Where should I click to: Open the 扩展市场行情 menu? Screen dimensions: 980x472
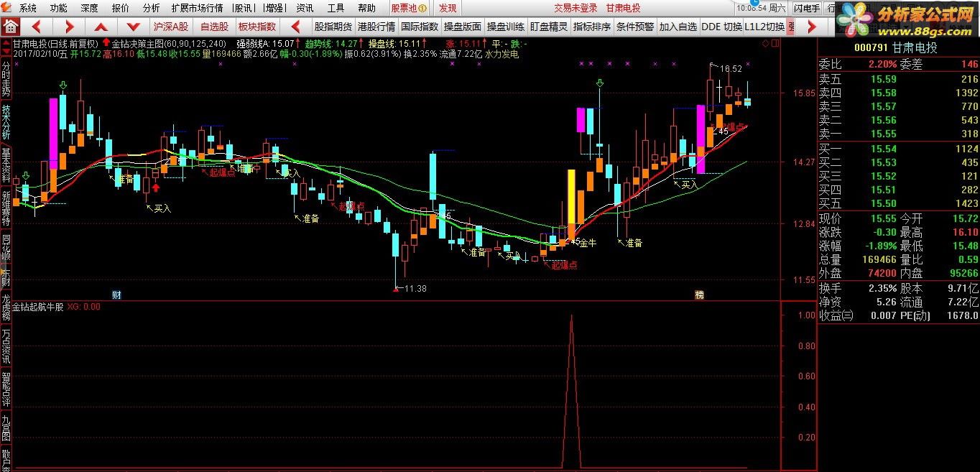(197, 8)
